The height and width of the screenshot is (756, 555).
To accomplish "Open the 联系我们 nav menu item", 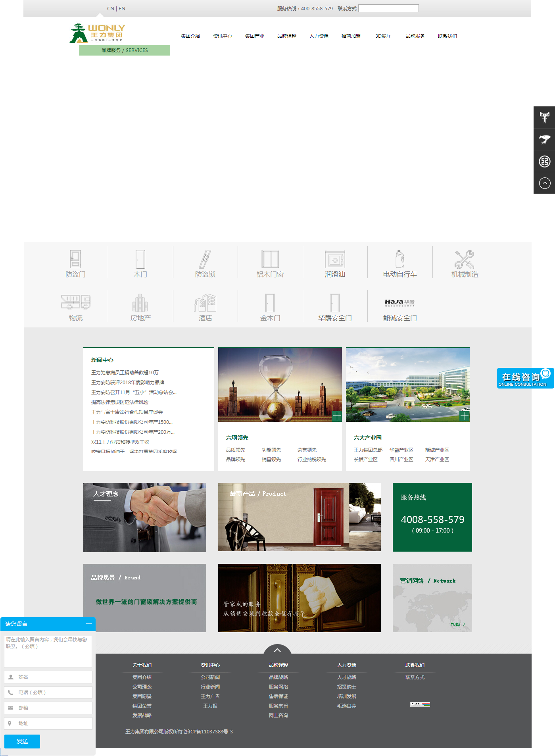I will pos(447,36).
